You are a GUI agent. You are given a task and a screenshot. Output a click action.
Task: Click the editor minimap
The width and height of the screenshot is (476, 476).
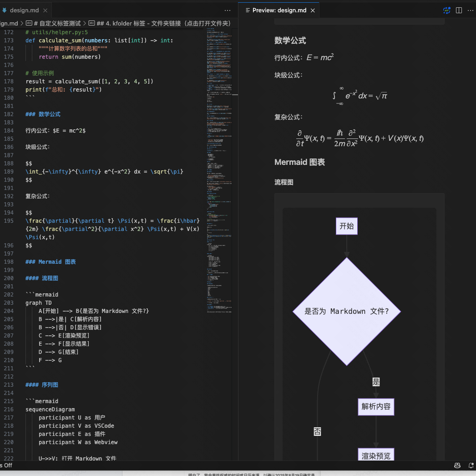coord(219,170)
